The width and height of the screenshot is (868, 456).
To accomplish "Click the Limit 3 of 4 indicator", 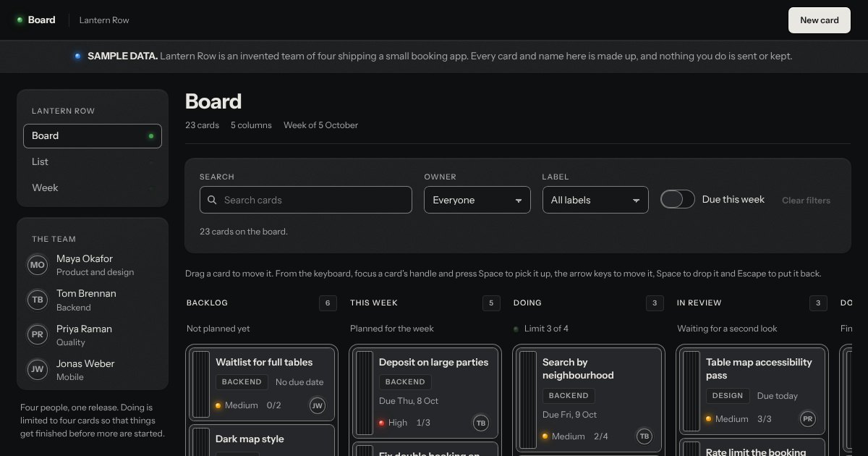I will tap(541, 329).
